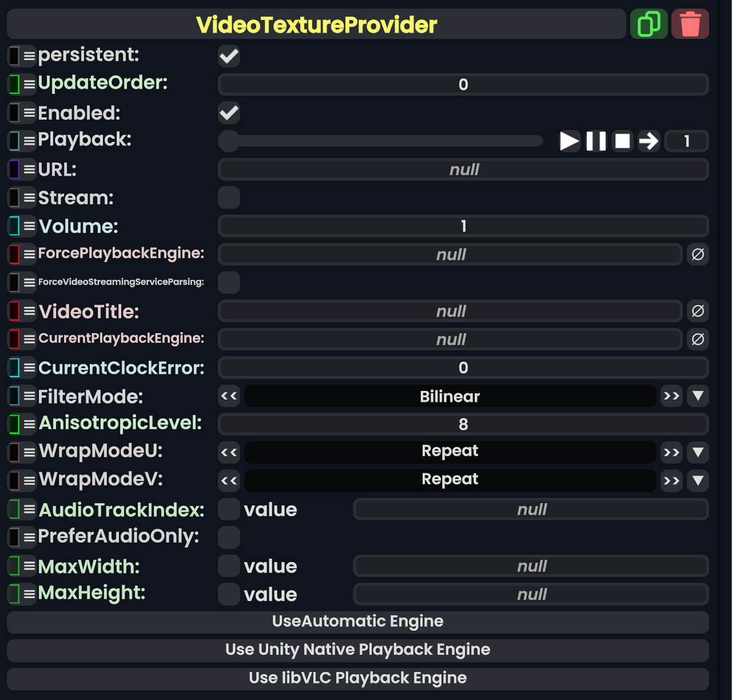The width and height of the screenshot is (732, 700).
Task: Click the left arrow on WrapModeU
Action: (229, 452)
